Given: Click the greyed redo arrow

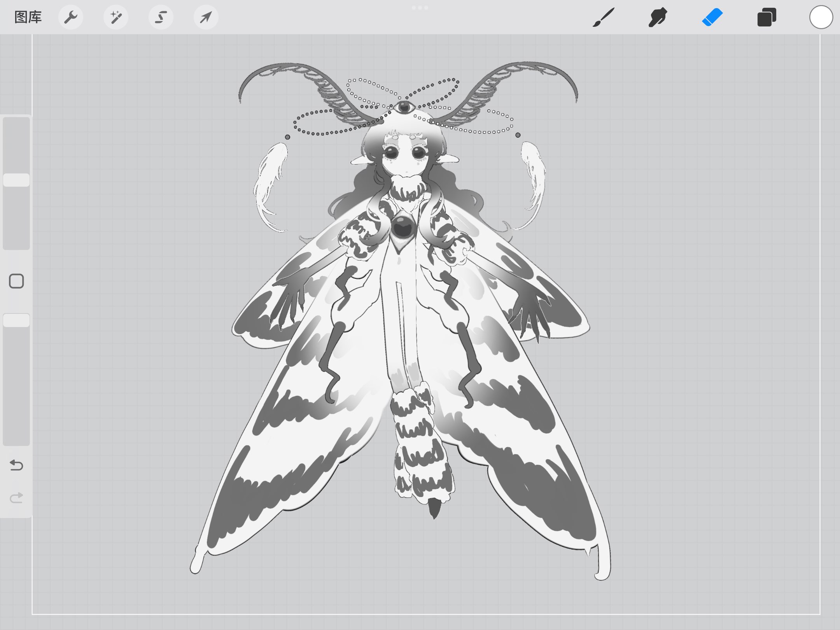Looking at the screenshot, I should pos(16,497).
